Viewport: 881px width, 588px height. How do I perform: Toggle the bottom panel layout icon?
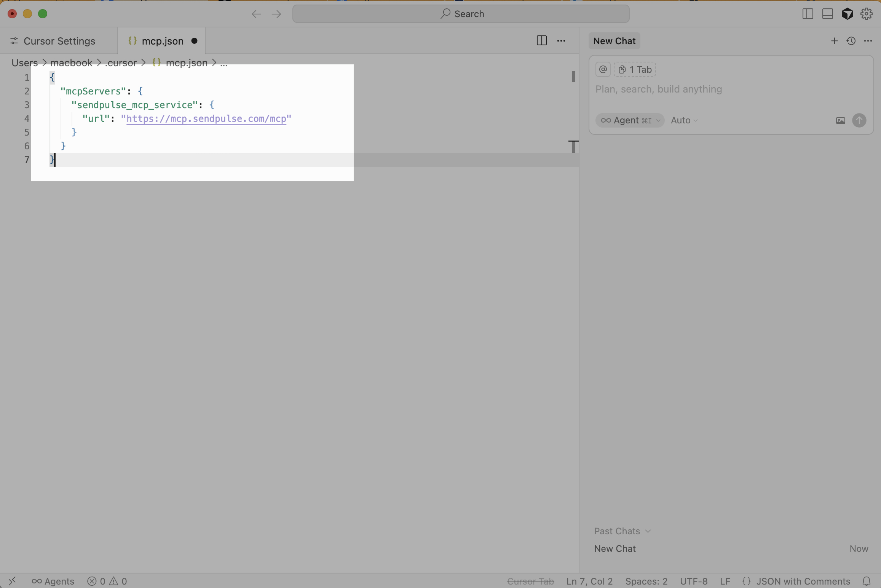827,14
